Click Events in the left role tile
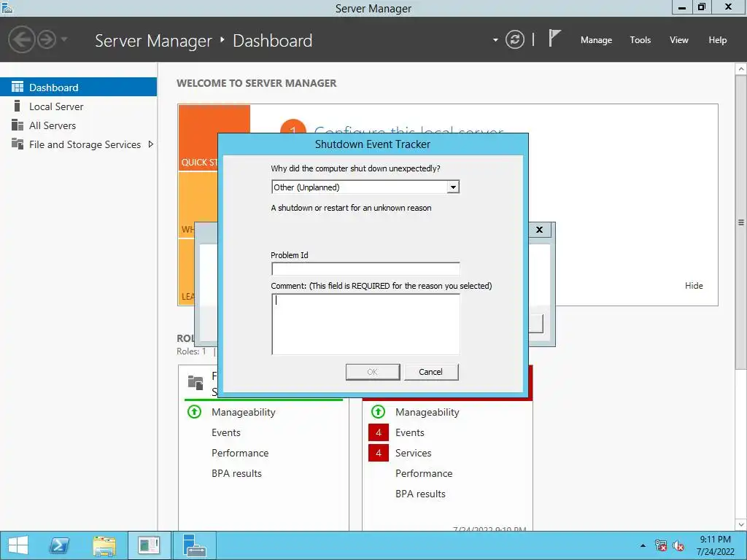 tap(226, 432)
